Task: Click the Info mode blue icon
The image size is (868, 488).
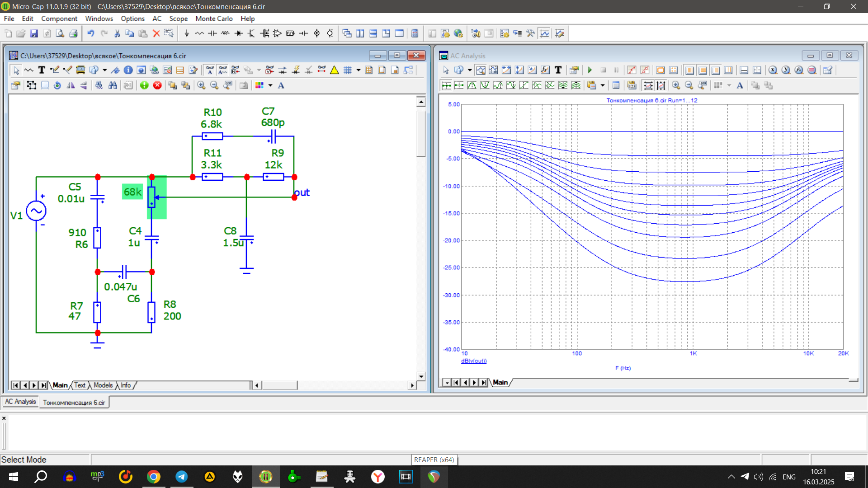Action: pos(128,70)
